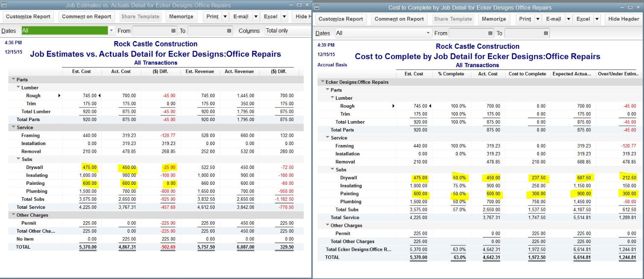Collapse the Subs group in Job Estimates report

[x=18, y=159]
